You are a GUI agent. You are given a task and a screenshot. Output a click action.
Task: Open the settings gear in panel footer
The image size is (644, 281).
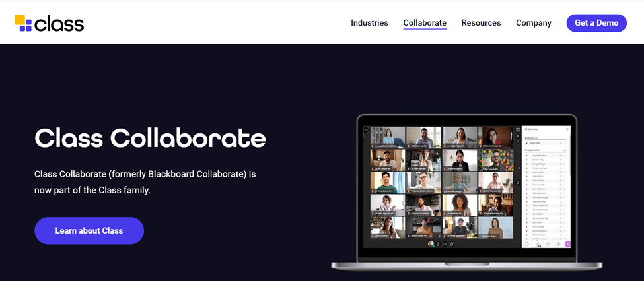(x=559, y=244)
